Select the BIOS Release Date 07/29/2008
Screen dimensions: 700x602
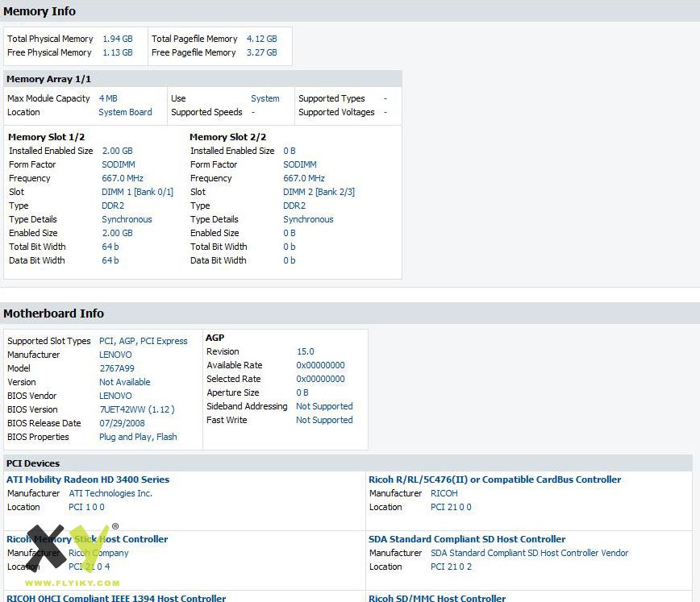click(x=122, y=423)
